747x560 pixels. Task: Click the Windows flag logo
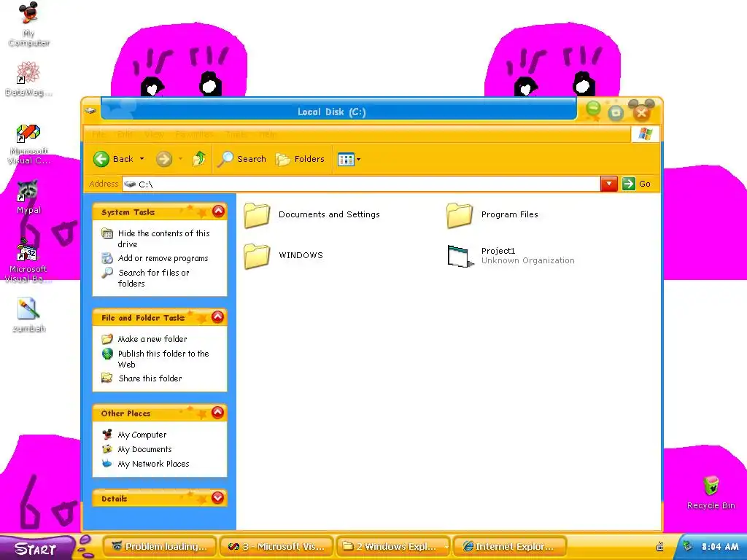point(645,134)
